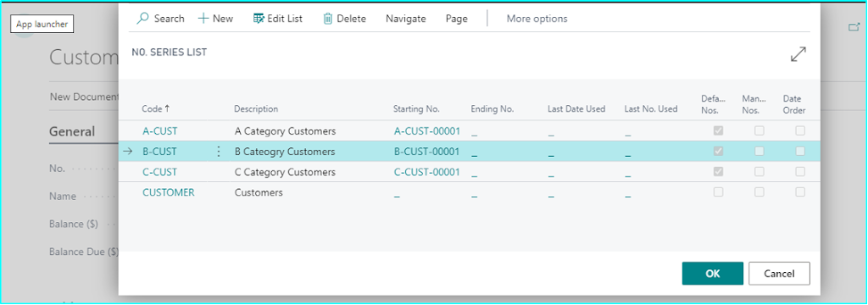Image resolution: width=868 pixels, height=305 pixels.
Task: Open the C-CUST code link
Action: click(x=160, y=172)
